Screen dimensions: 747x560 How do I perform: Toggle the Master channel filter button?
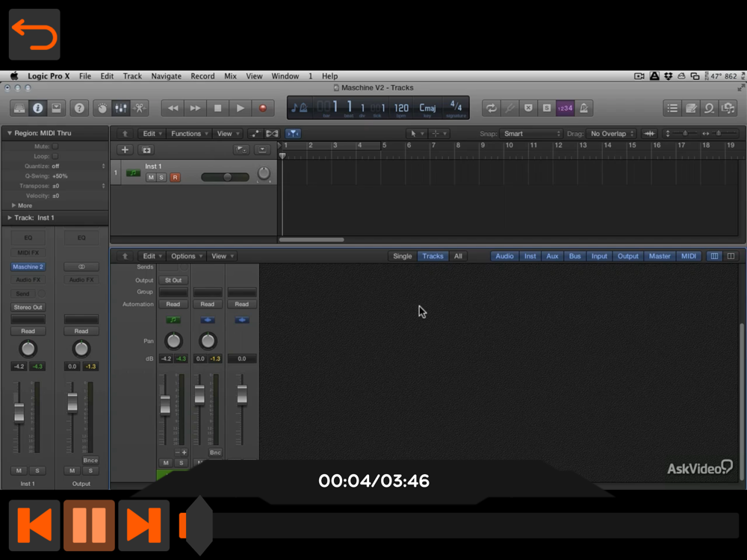(660, 256)
